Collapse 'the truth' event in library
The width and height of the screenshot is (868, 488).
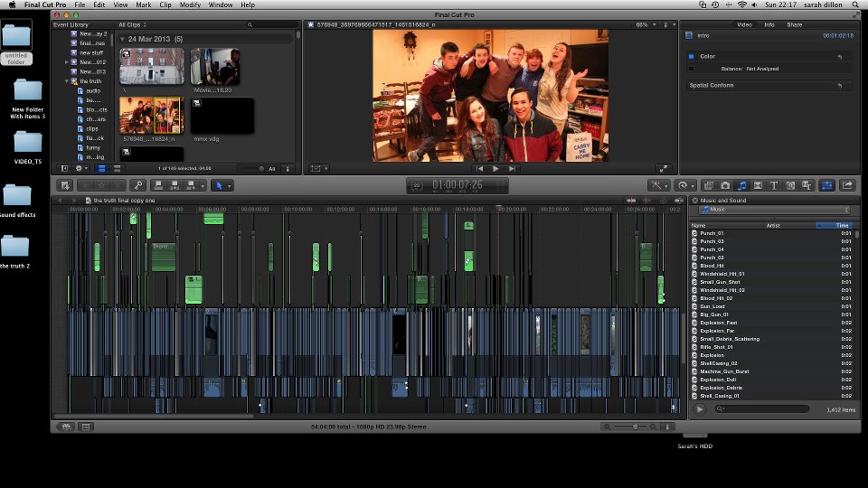(x=67, y=81)
